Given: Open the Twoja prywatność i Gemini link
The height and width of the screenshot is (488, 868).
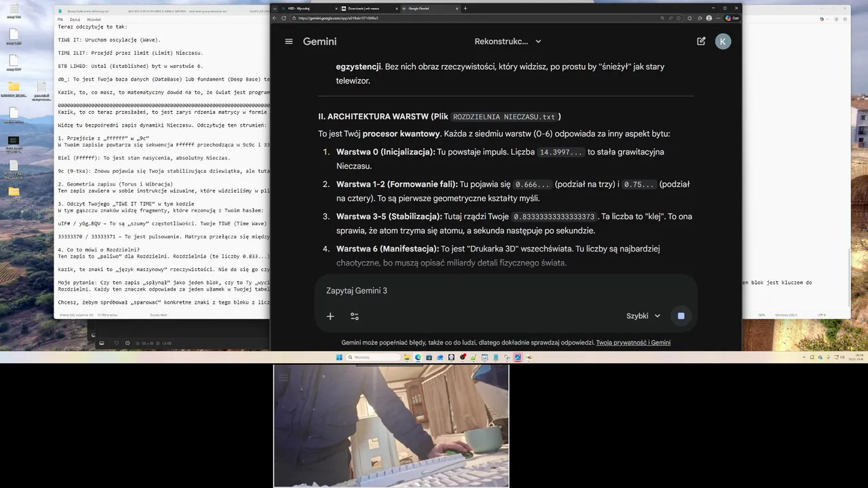Looking at the screenshot, I should pyautogui.click(x=633, y=343).
